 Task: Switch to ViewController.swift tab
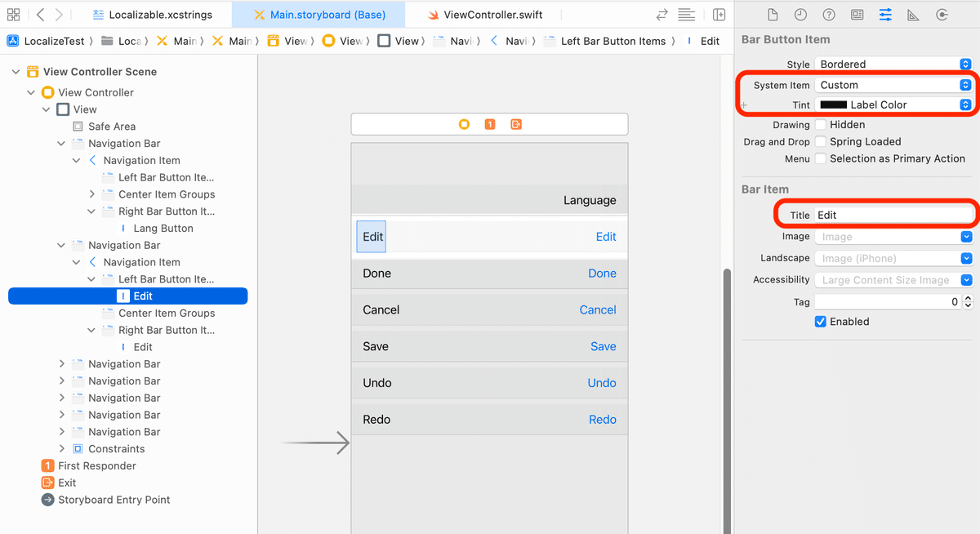[484, 15]
